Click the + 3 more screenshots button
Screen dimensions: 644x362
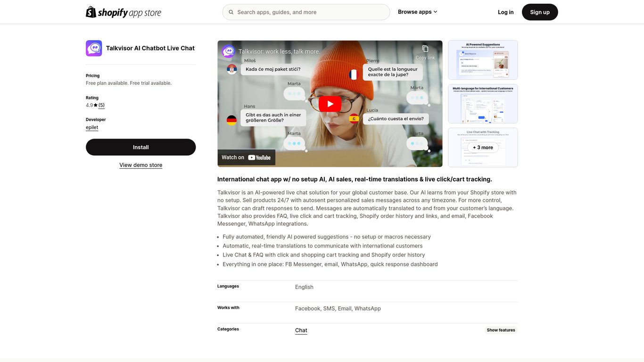point(483,148)
